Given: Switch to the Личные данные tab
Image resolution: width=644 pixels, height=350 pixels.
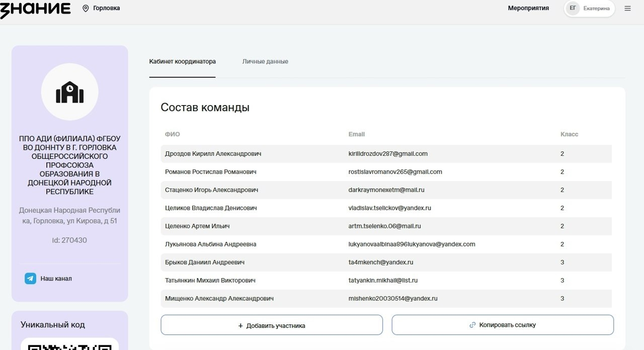Looking at the screenshot, I should (x=265, y=61).
